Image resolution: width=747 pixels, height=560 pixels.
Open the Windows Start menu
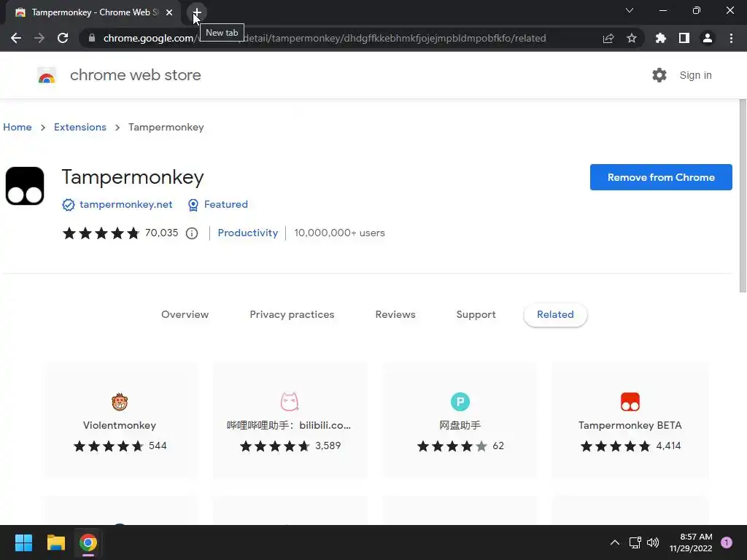pos(23,542)
